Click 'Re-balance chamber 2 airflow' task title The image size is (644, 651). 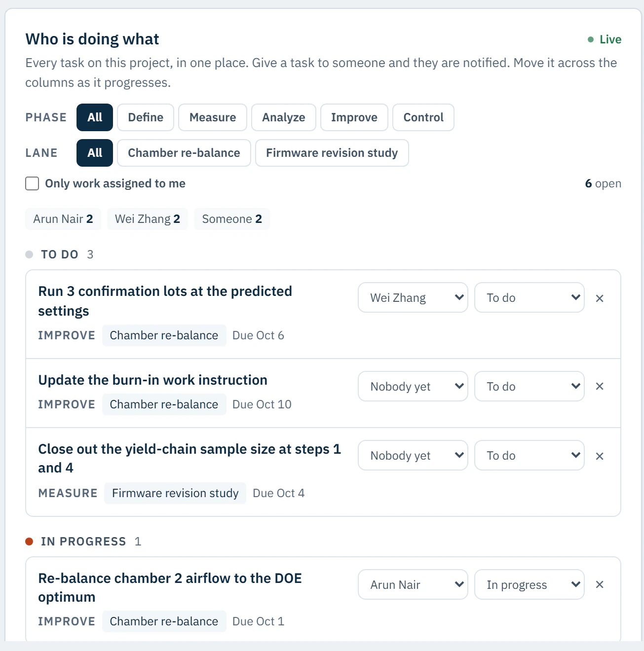click(x=170, y=587)
